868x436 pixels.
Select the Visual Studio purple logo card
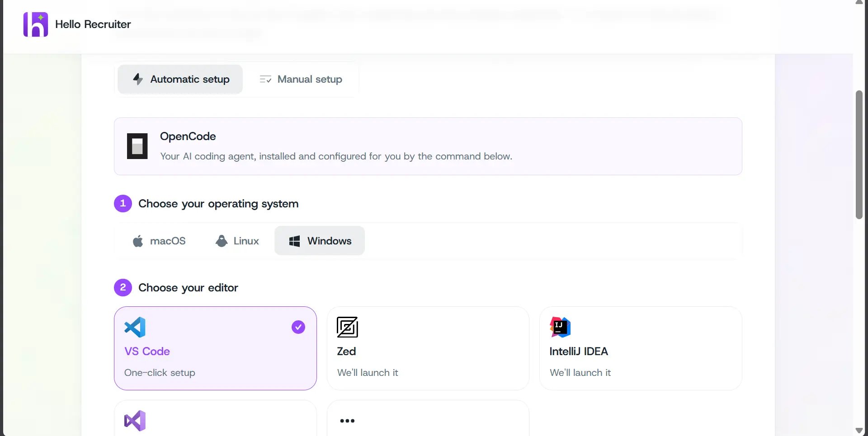point(215,418)
